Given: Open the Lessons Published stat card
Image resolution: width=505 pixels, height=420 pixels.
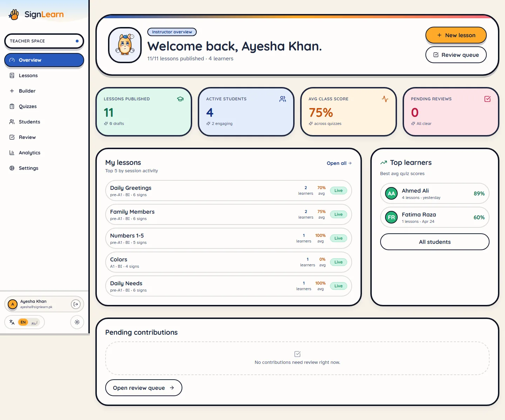Looking at the screenshot, I should (144, 112).
